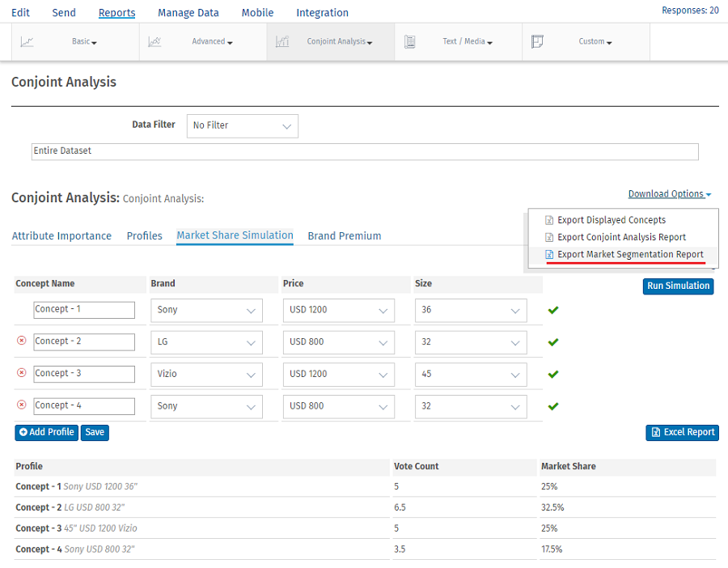Choose Export Conjoint Analysis Report
The image size is (728, 568).
(x=621, y=238)
